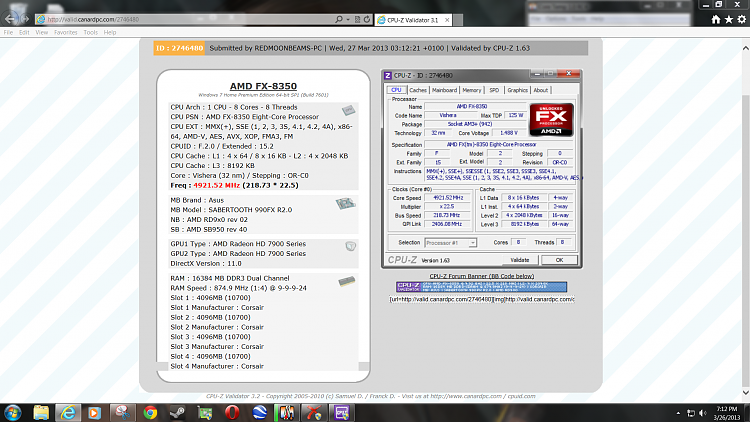
Task: Open Favorites star icon in browser
Action: click(728, 20)
